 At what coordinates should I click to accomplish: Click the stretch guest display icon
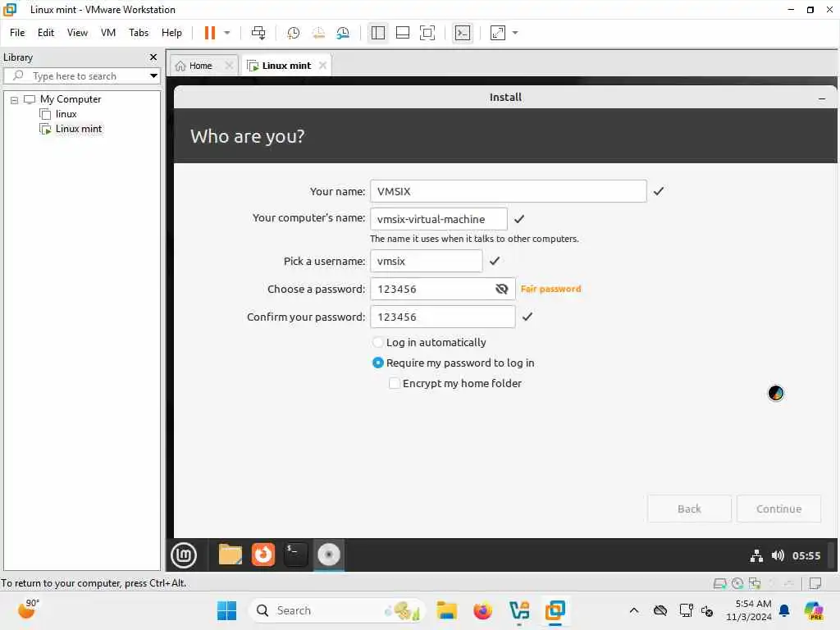[498, 33]
